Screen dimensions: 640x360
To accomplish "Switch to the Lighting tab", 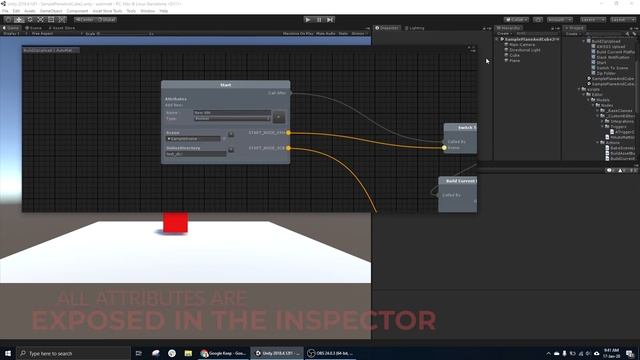I will click(415, 28).
